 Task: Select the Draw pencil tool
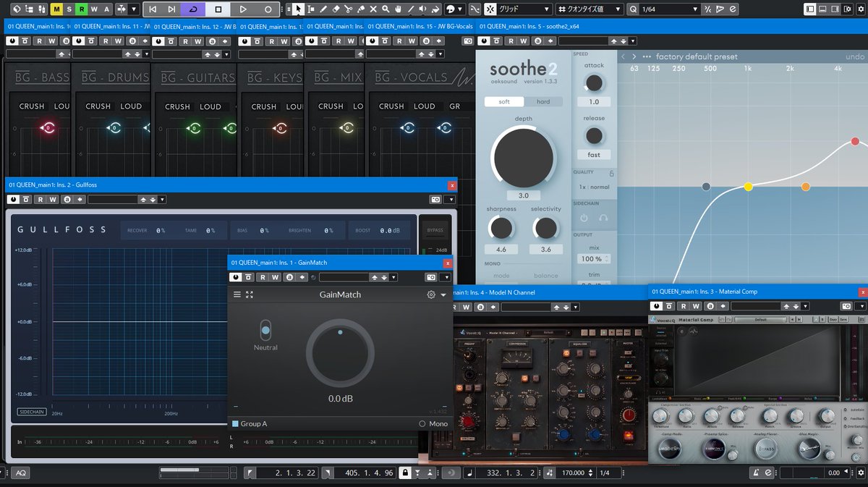[x=323, y=9]
